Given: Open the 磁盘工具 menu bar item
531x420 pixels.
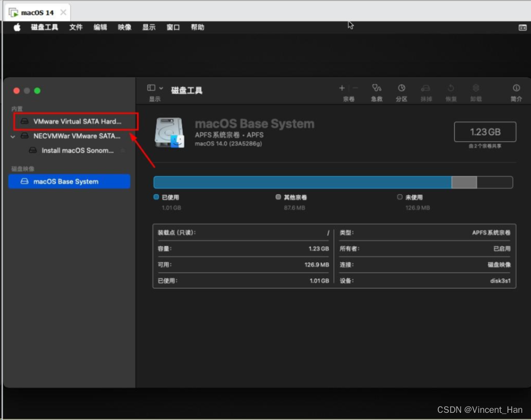Looking at the screenshot, I should [45, 28].
